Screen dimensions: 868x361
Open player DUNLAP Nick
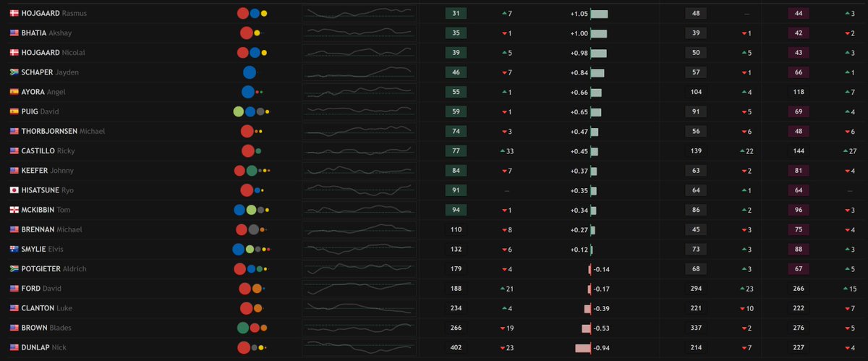pos(44,347)
